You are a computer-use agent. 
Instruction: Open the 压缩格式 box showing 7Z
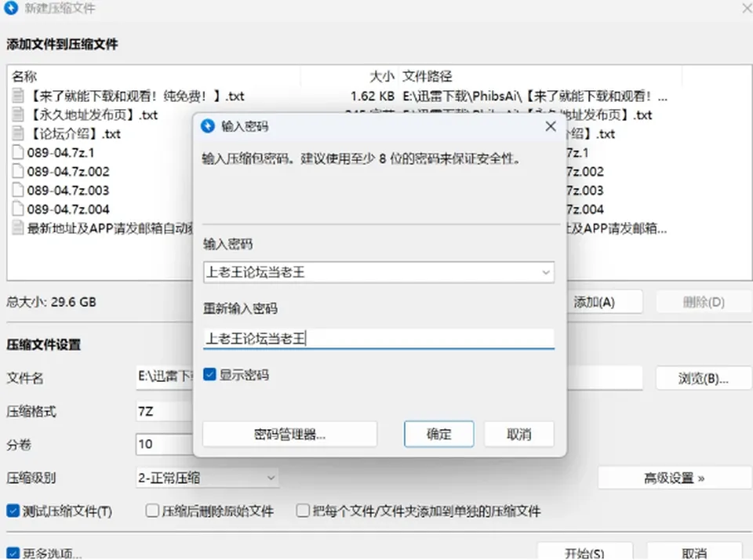point(165,412)
